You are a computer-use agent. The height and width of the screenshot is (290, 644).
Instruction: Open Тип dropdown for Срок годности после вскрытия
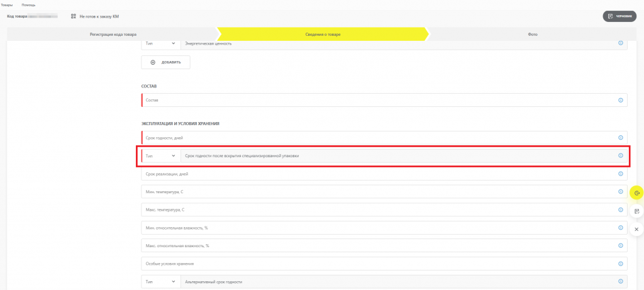[x=160, y=156]
